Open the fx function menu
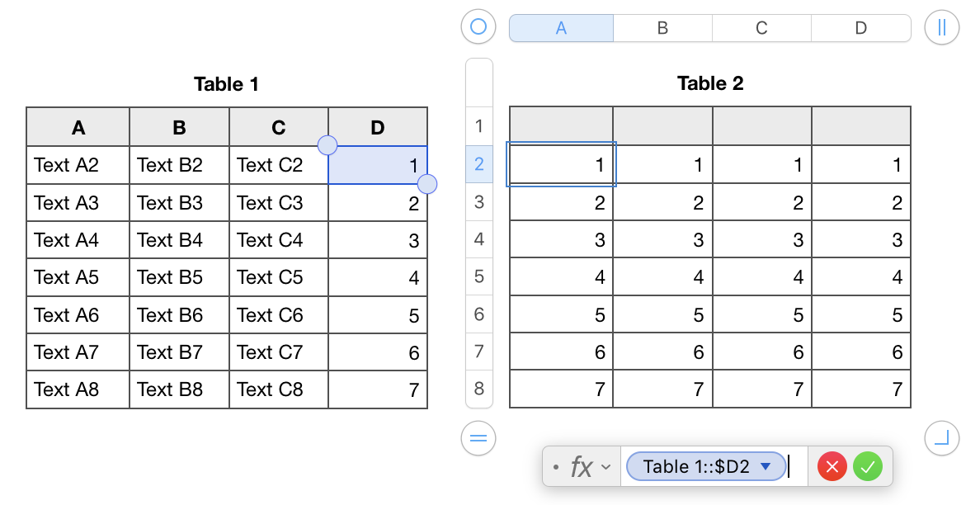This screenshot has height=505, width=980. click(590, 467)
